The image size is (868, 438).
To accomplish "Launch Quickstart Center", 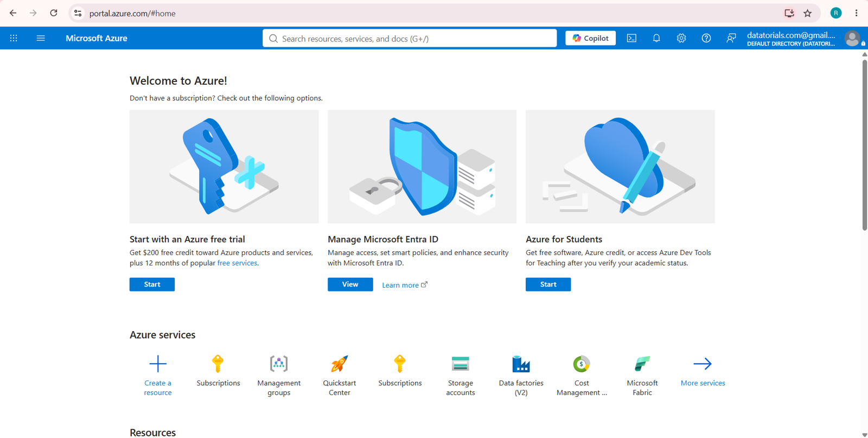I will [x=340, y=376].
